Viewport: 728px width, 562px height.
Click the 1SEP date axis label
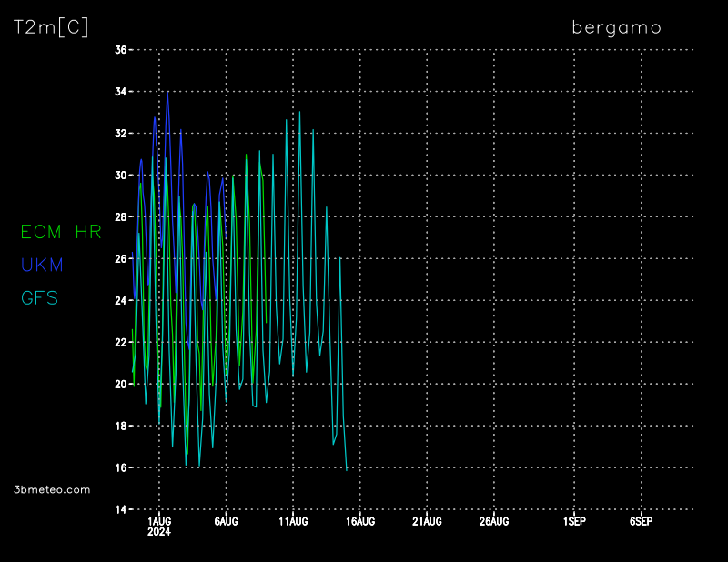point(574,521)
